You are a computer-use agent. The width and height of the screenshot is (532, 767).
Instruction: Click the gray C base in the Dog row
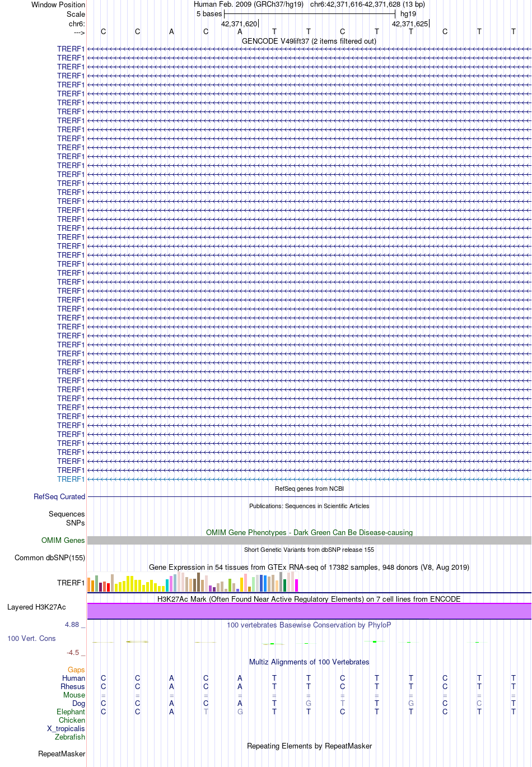point(479,703)
